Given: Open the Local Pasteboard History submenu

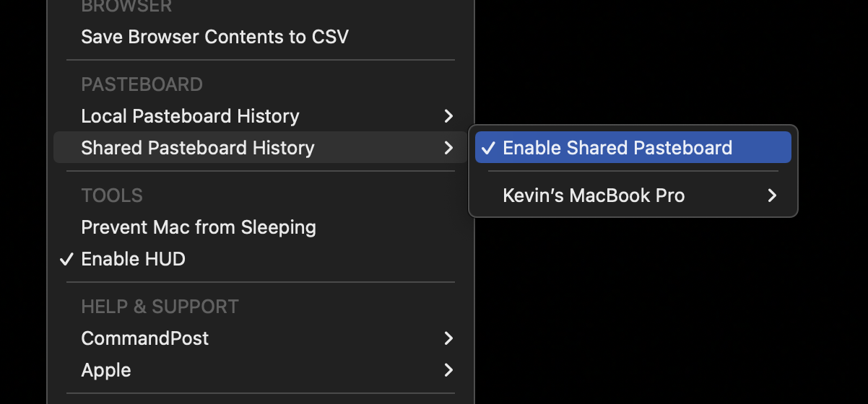Looking at the screenshot, I should tap(261, 116).
